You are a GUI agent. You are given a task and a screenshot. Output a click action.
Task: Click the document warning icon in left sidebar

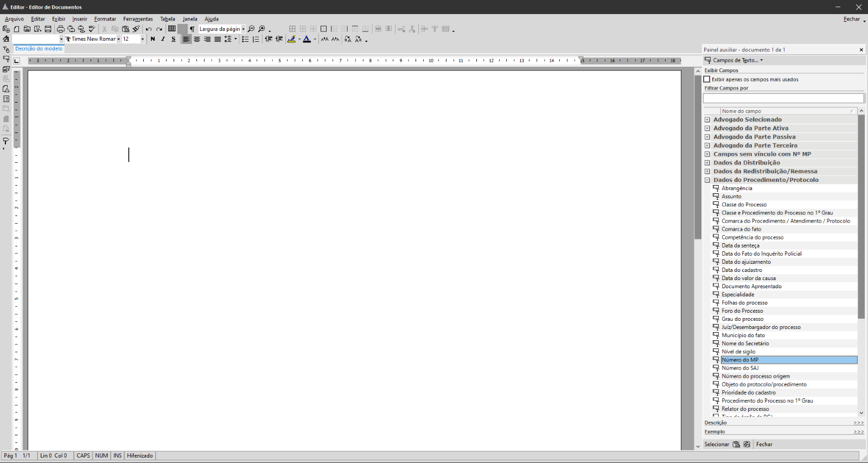pyautogui.click(x=6, y=89)
